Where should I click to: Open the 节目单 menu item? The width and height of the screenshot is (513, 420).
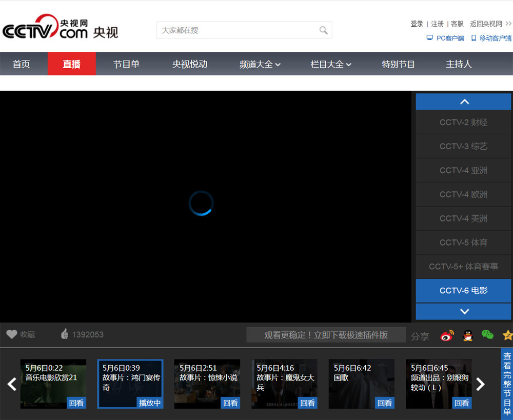(x=126, y=64)
